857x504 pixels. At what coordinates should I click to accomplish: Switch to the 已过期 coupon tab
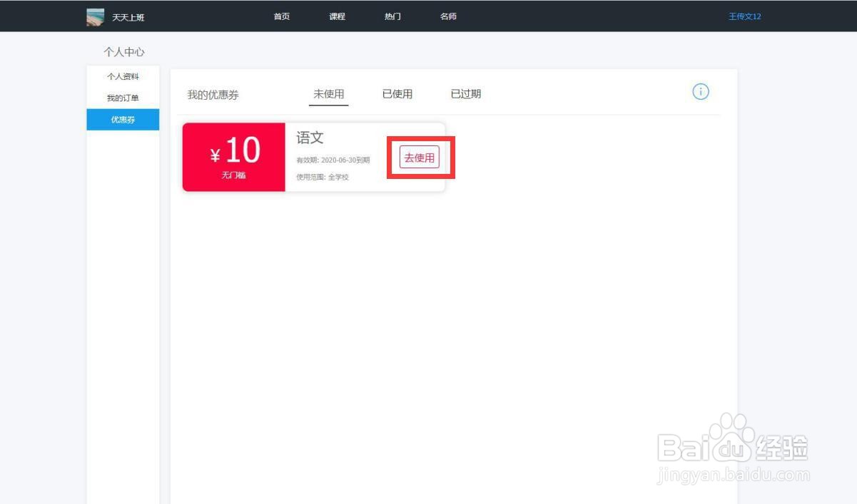[x=465, y=93]
